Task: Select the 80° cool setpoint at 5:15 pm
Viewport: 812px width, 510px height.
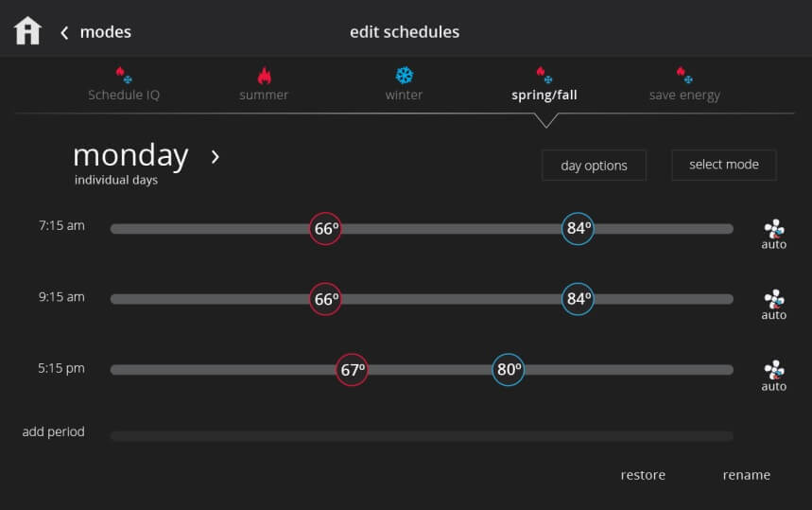Action: point(508,370)
